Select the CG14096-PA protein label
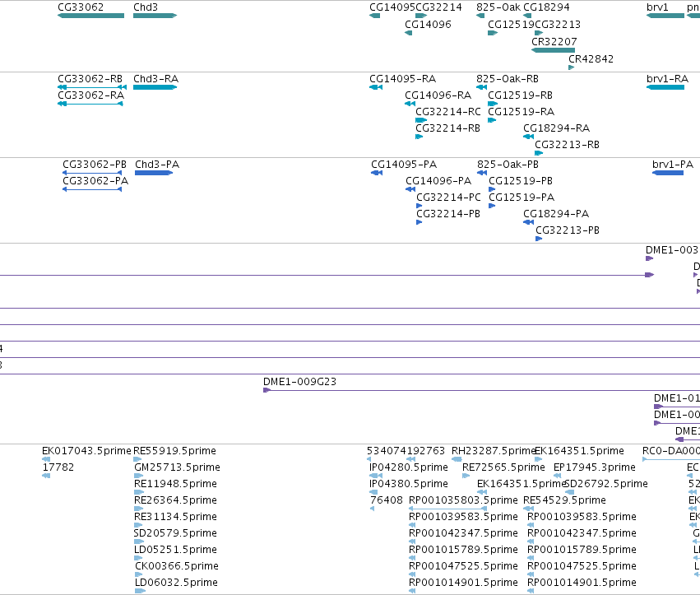Screen dimensions: 700x595 coord(438,181)
